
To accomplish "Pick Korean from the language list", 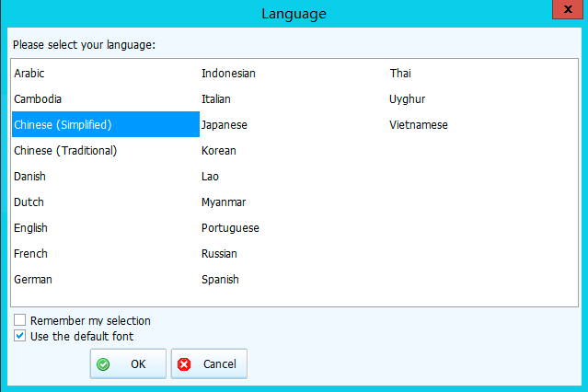I will point(219,150).
